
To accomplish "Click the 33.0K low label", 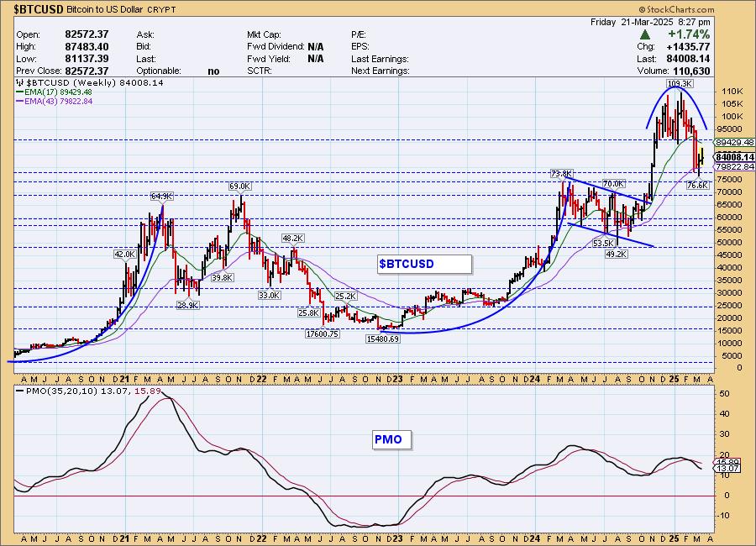I will (x=269, y=295).
